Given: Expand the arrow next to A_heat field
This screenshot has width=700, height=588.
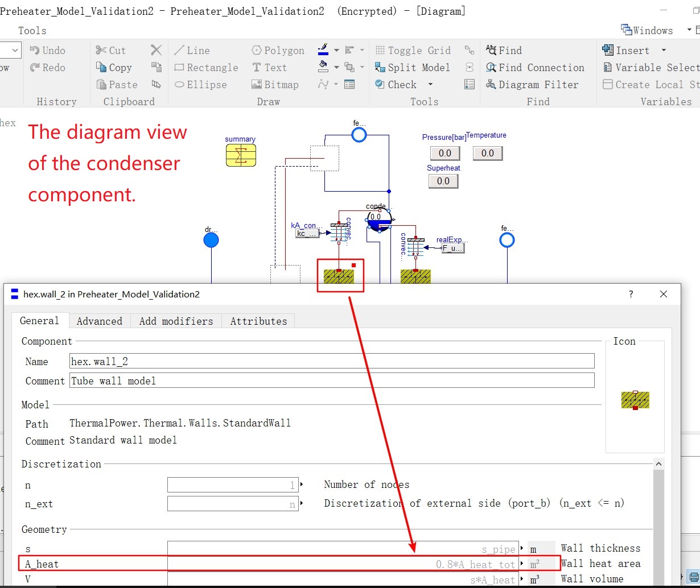Looking at the screenshot, I should click(522, 564).
